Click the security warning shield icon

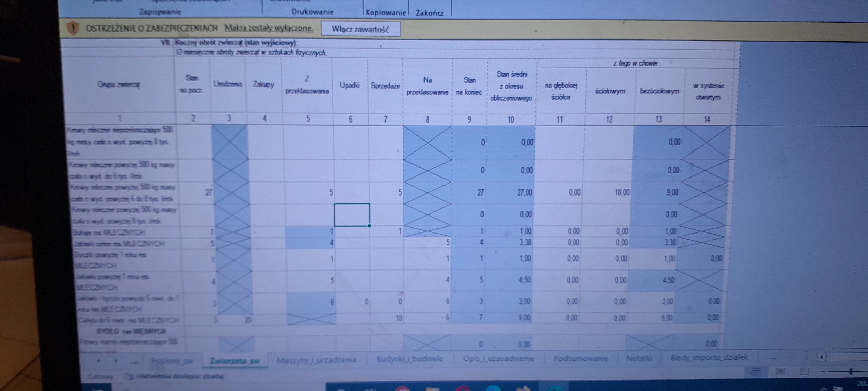[x=73, y=28]
